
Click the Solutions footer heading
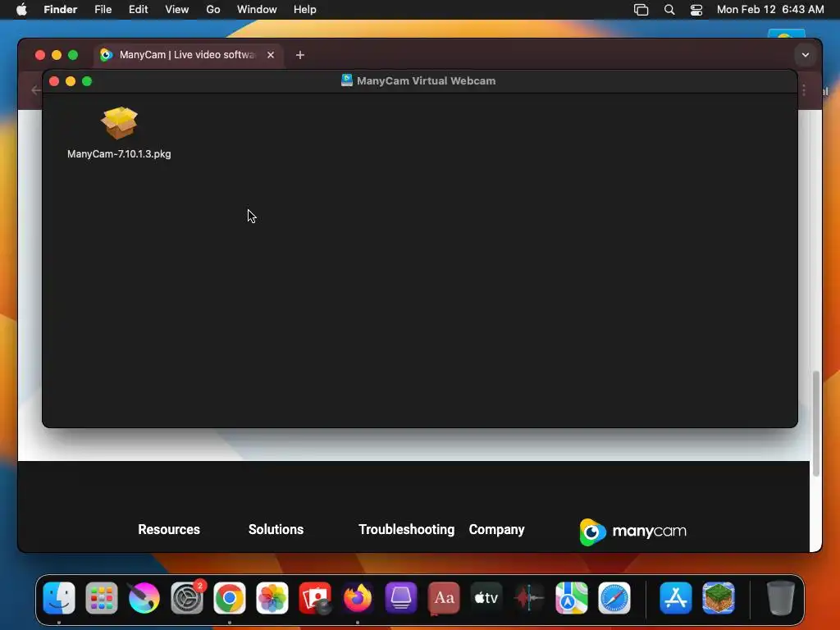(x=276, y=529)
